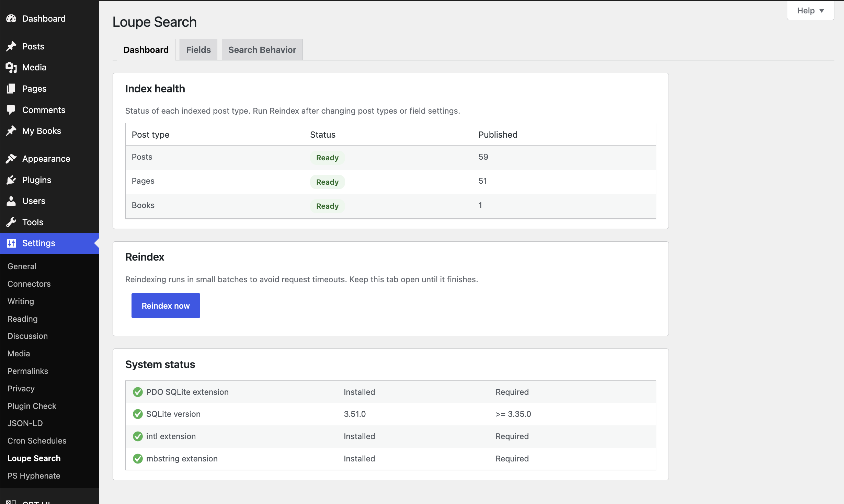Click the SQLite version value 3.51.0
The width and height of the screenshot is (844, 504).
click(355, 414)
